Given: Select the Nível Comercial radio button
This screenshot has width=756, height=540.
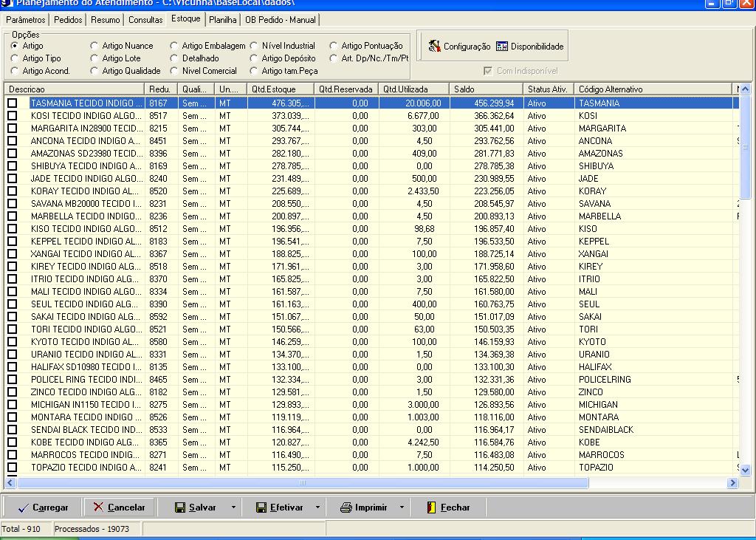Looking at the screenshot, I should click(x=174, y=71).
